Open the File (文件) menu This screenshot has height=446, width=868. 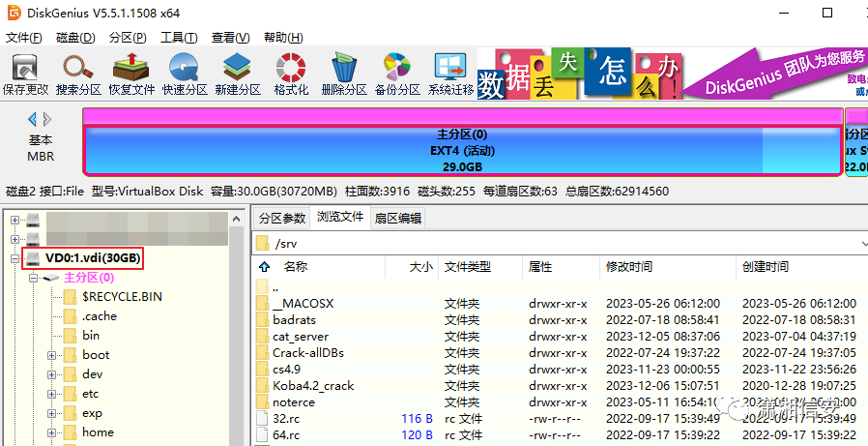(x=24, y=38)
